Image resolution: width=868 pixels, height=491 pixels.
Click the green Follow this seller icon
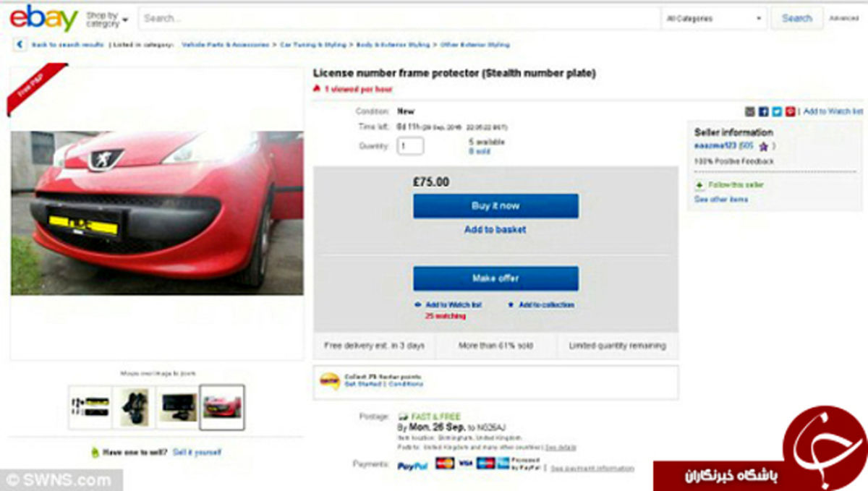[x=699, y=185]
